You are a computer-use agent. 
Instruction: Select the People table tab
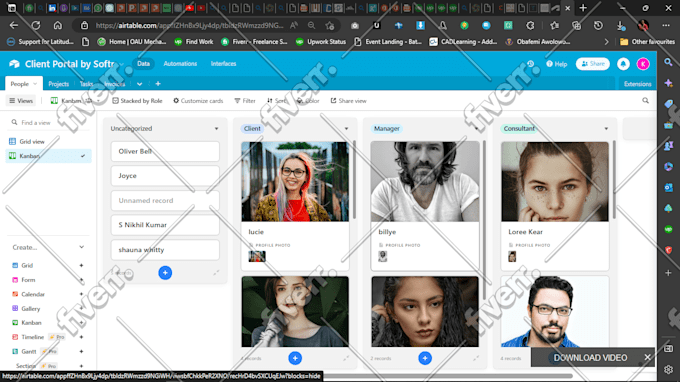23,84
